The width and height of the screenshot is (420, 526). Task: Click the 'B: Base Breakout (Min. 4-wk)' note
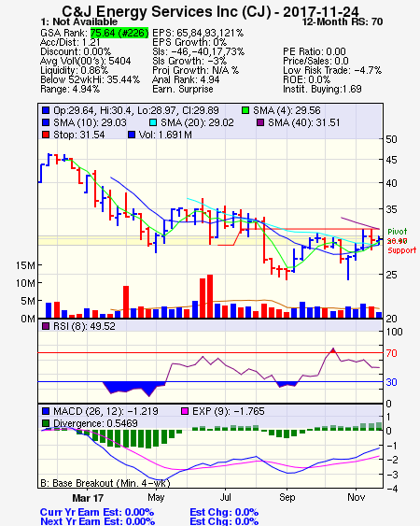(105, 483)
